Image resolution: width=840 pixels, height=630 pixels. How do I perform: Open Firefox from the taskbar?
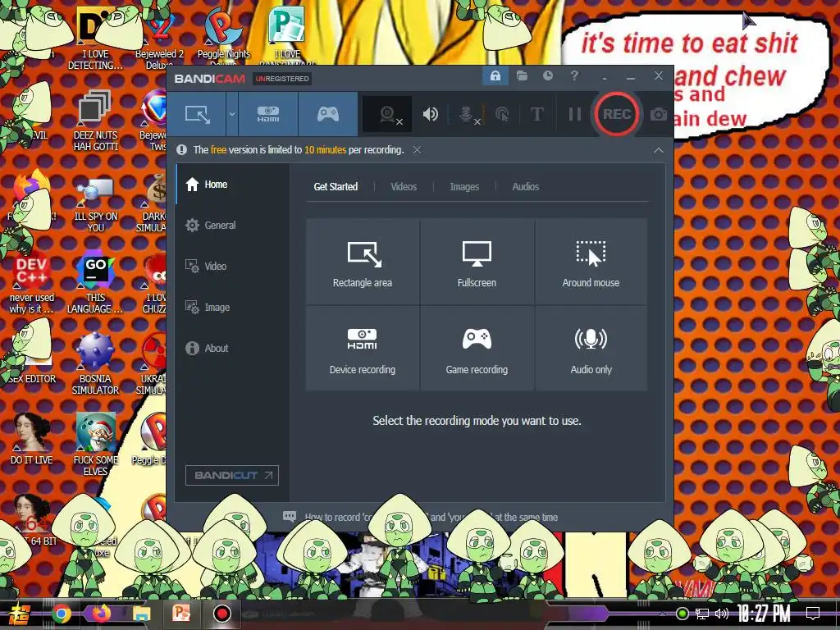100,613
